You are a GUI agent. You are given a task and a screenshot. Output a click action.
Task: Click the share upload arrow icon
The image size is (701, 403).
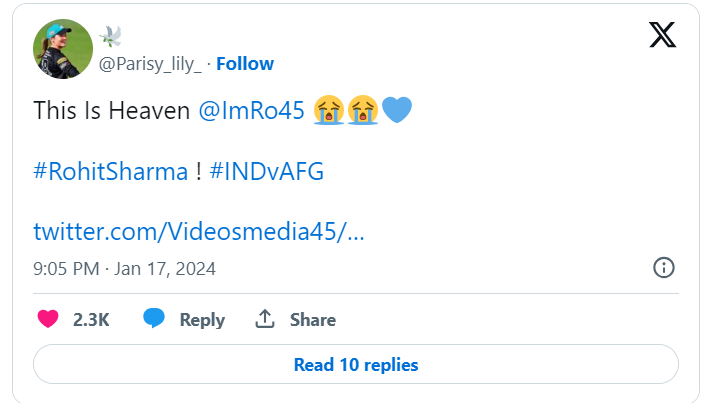click(265, 319)
